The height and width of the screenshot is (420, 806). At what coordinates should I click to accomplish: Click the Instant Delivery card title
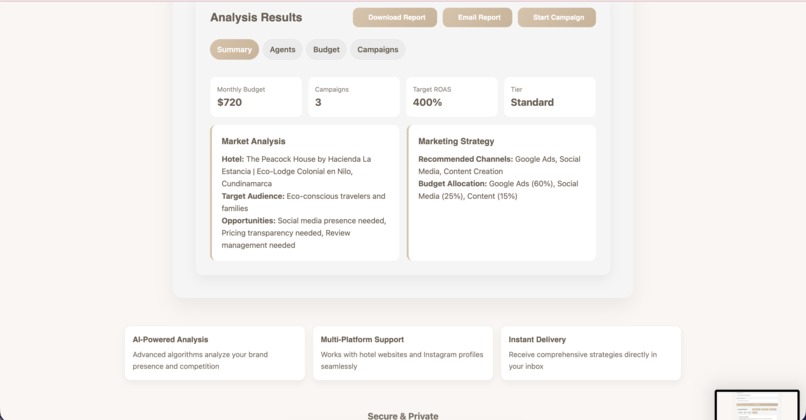pos(537,339)
